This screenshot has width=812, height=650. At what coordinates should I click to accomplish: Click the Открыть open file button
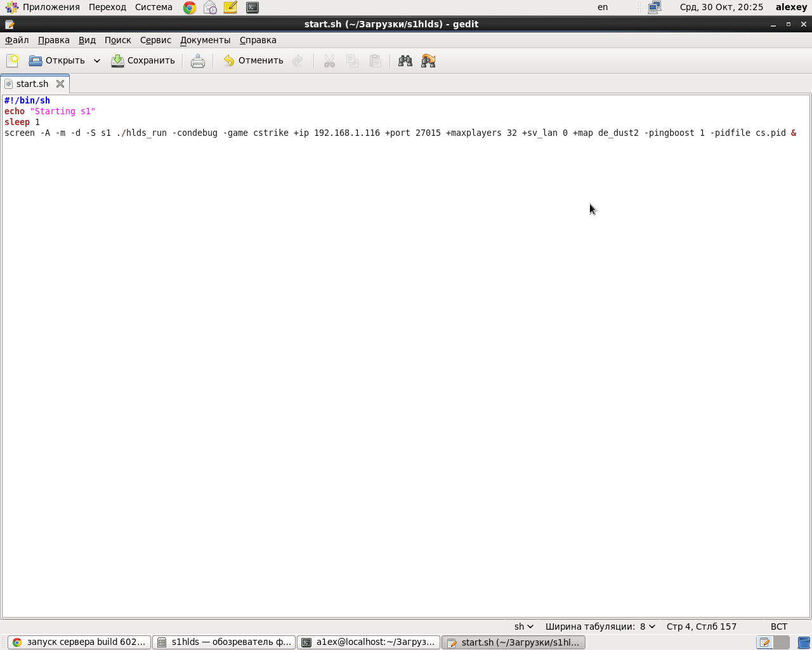57,61
